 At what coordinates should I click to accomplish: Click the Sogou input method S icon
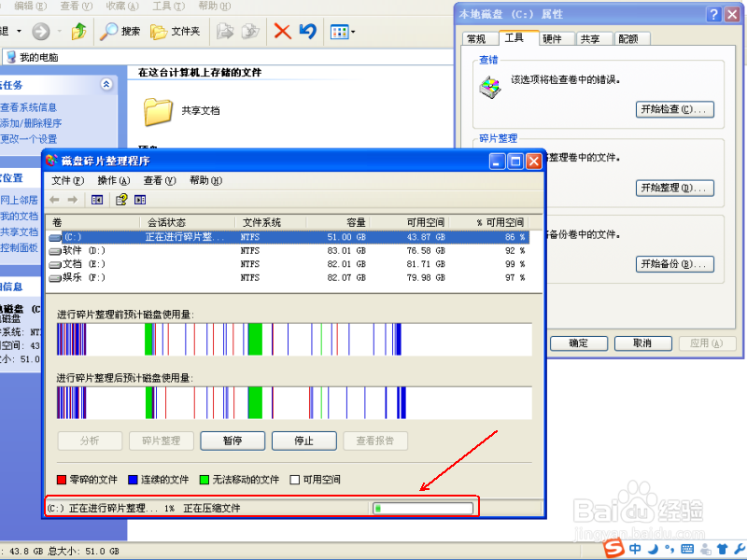[x=613, y=548]
